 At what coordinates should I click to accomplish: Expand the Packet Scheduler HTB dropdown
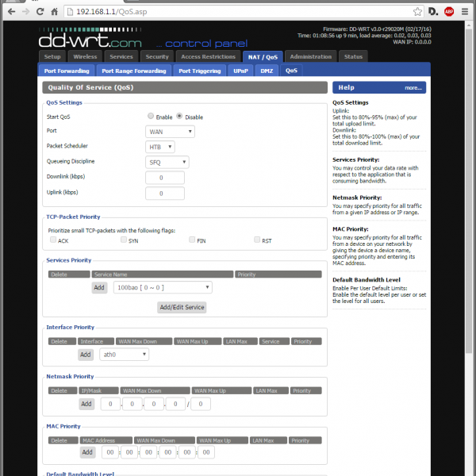pyautogui.click(x=159, y=147)
